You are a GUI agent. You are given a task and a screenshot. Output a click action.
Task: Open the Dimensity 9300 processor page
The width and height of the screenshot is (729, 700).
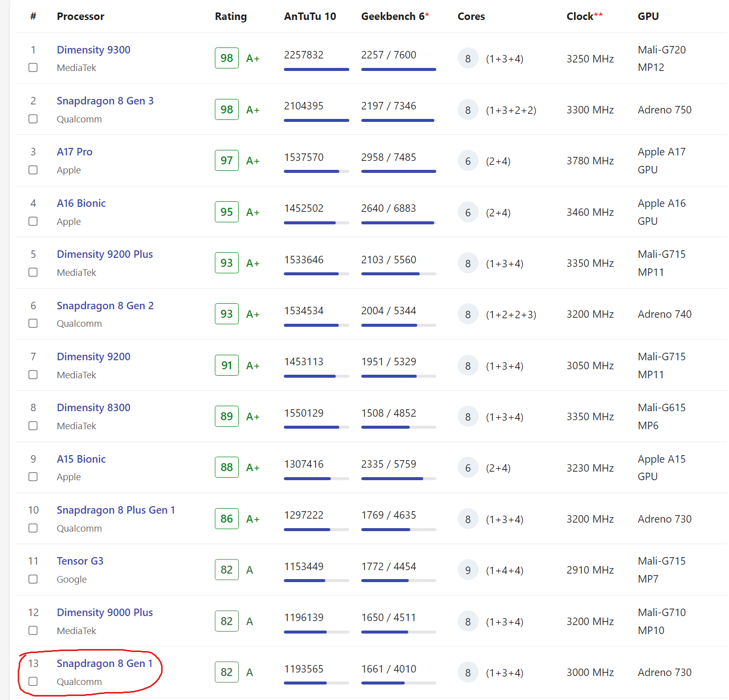(x=93, y=50)
